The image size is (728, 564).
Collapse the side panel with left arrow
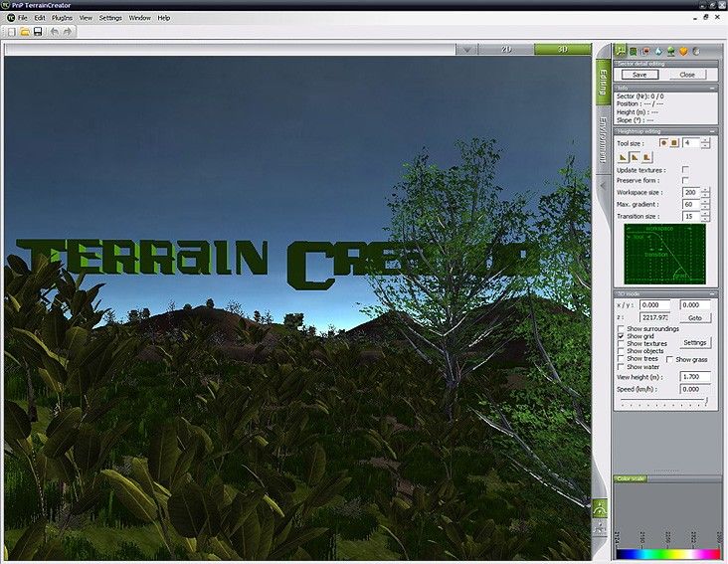pos(603,186)
